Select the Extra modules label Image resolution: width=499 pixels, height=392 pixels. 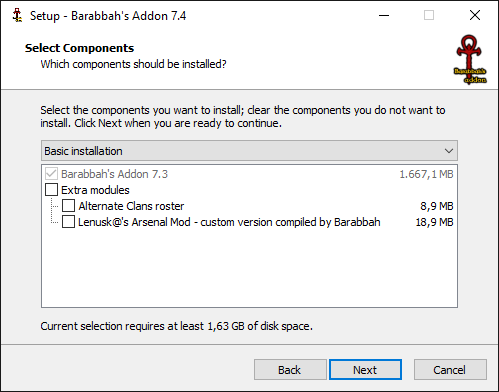tap(95, 190)
